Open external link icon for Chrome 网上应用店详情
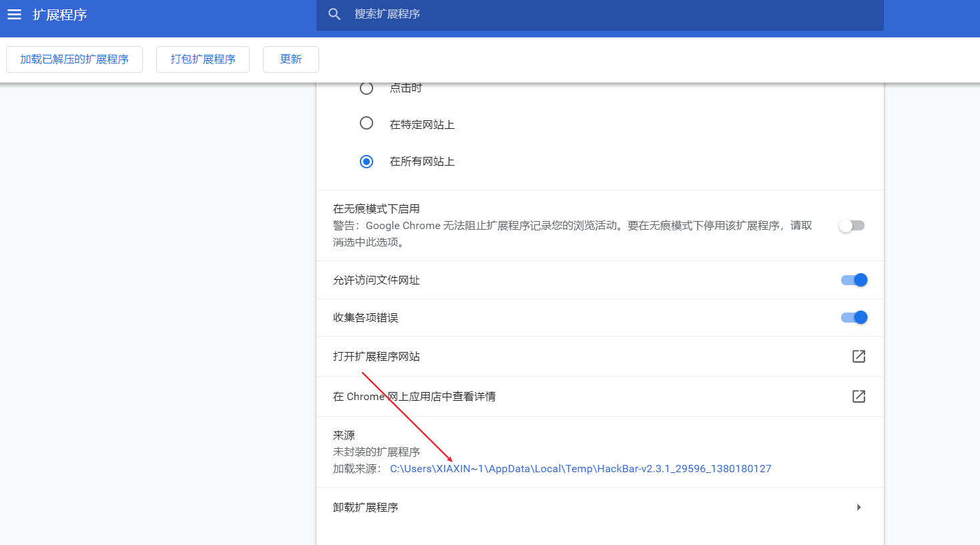 859,396
